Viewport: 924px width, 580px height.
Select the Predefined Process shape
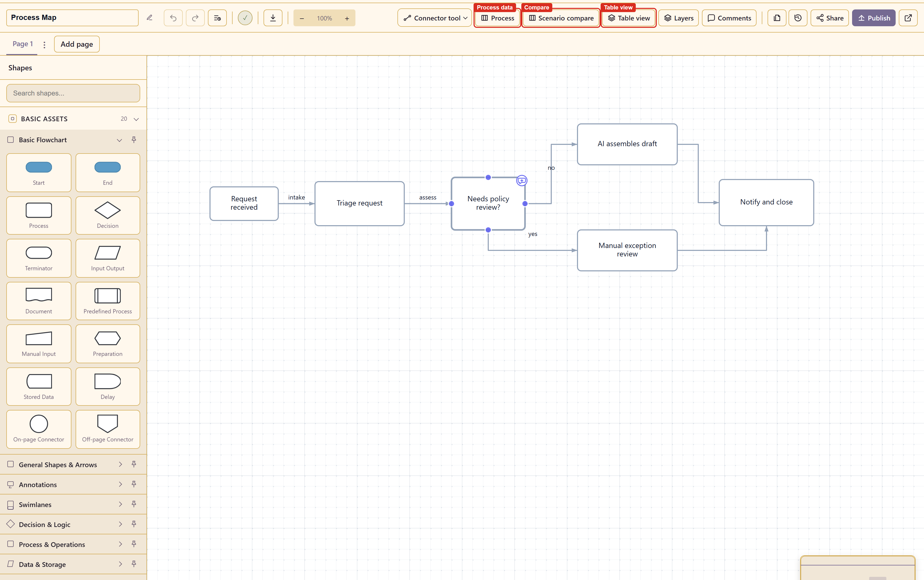pyautogui.click(x=108, y=301)
